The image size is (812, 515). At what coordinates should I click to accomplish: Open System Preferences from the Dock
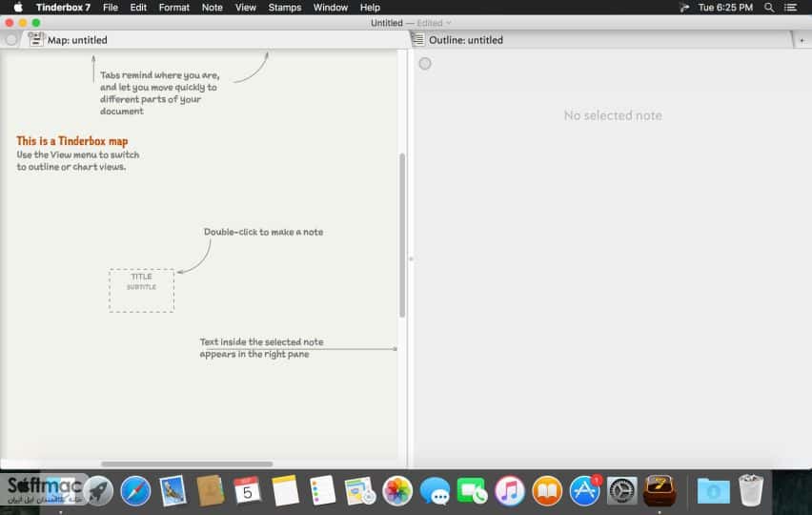622,490
